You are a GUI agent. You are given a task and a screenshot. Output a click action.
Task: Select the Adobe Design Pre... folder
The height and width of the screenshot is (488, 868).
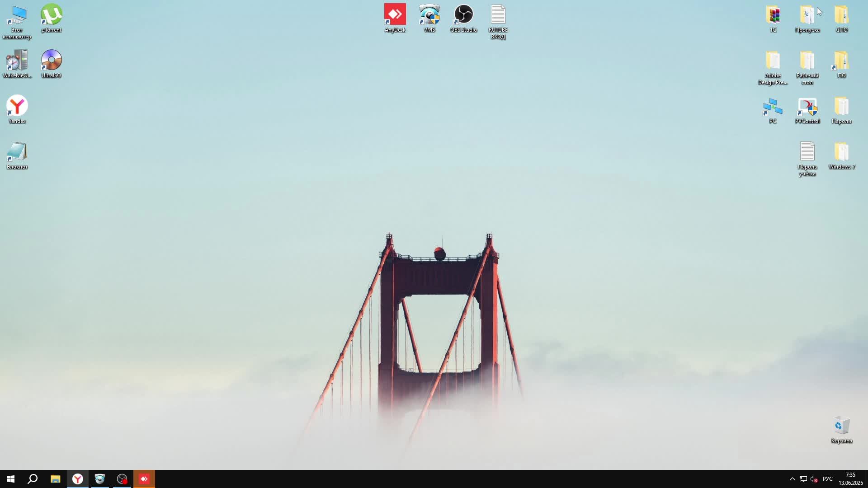(773, 67)
